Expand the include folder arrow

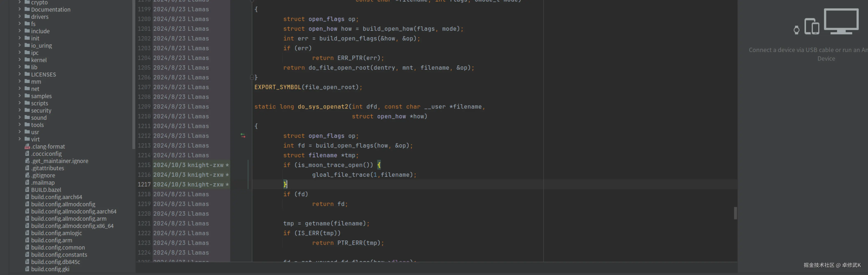20,31
